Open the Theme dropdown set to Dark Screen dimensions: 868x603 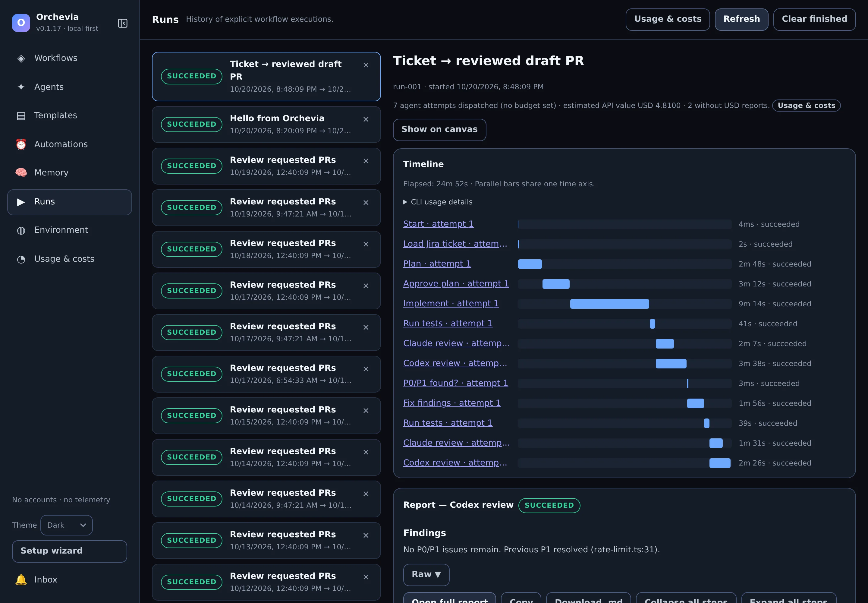click(67, 525)
